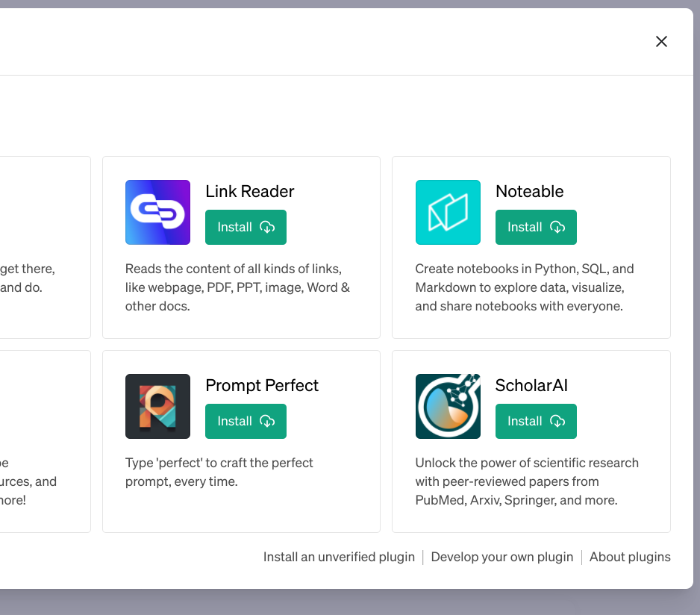Click the Link Reader description text
Image resolution: width=700 pixels, height=615 pixels.
pyautogui.click(x=237, y=287)
